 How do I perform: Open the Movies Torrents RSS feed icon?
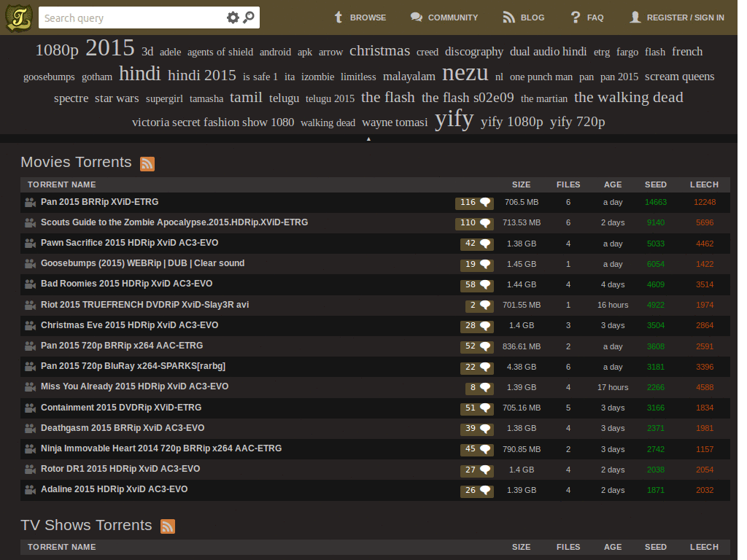tap(147, 164)
